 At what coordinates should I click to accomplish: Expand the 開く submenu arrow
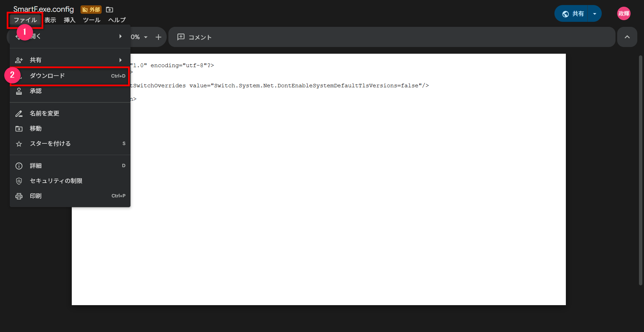120,36
